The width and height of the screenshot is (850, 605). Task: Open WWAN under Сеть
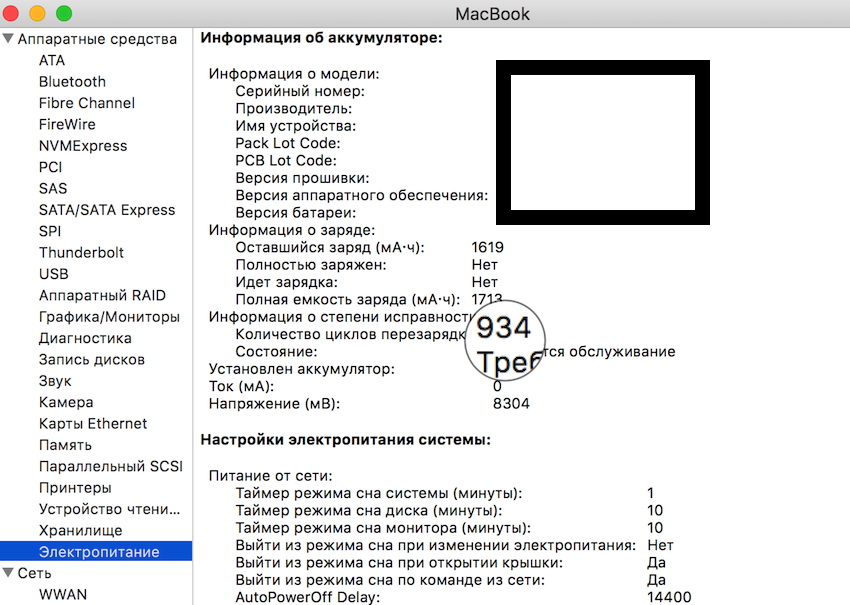pyautogui.click(x=63, y=594)
